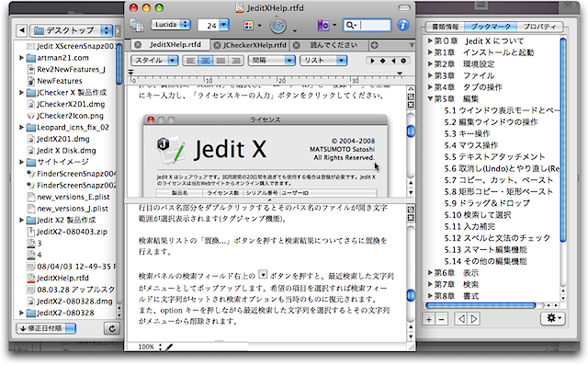Close the 読んでください tab
Screen dimensions: 588x365
click(x=296, y=45)
